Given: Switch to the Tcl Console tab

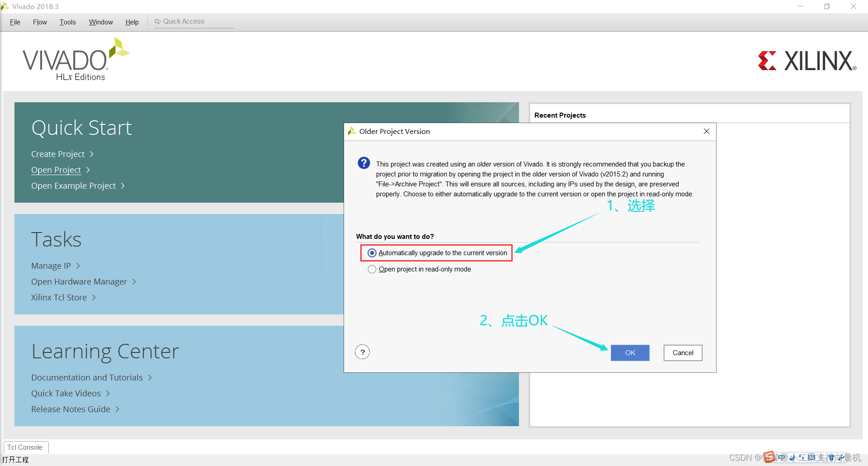Looking at the screenshot, I should pos(25,447).
